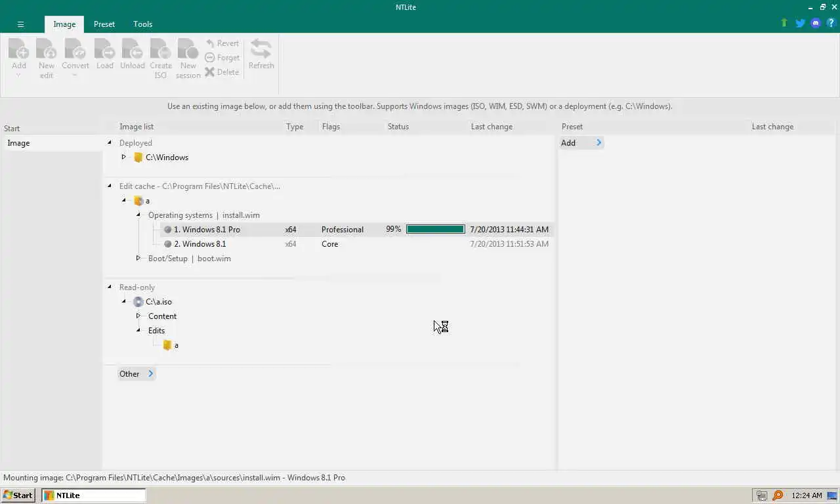The image size is (840, 504).
Task: Click the Other button
Action: [x=136, y=374]
